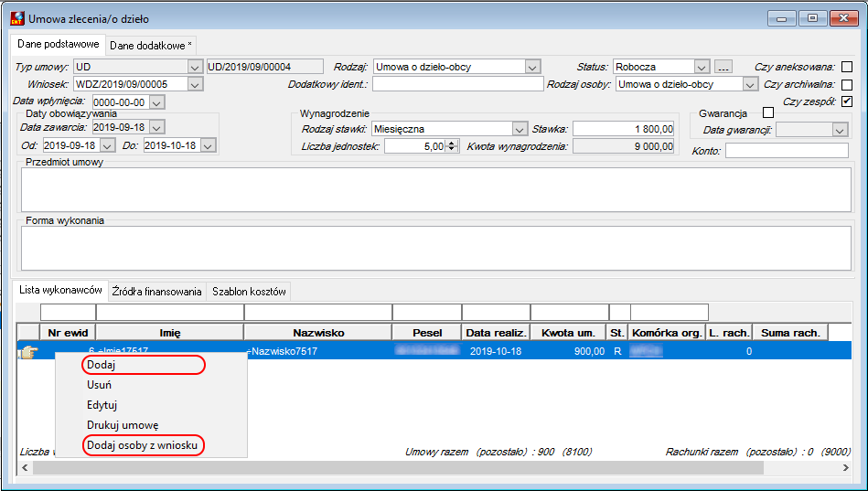Enable the Gwarancja checkbox
The image size is (868, 491).
tap(767, 113)
